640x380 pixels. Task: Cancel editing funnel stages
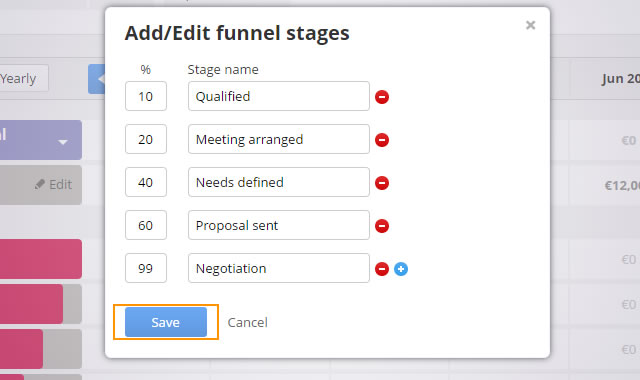pyautogui.click(x=247, y=322)
